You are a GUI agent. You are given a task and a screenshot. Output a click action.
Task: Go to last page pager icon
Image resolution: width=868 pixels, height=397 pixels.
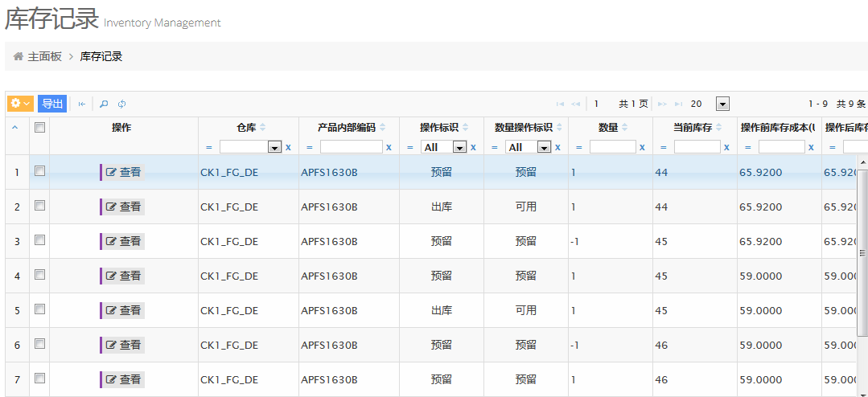tap(679, 104)
